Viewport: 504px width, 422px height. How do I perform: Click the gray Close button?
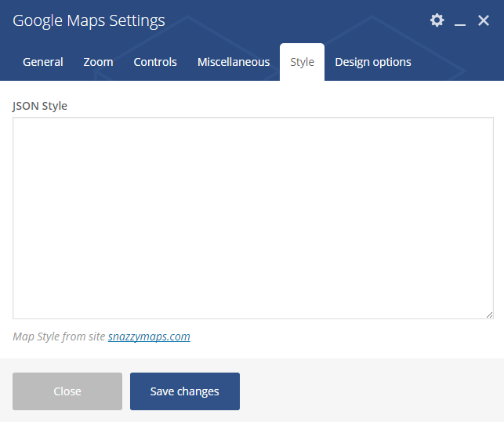pos(67,391)
